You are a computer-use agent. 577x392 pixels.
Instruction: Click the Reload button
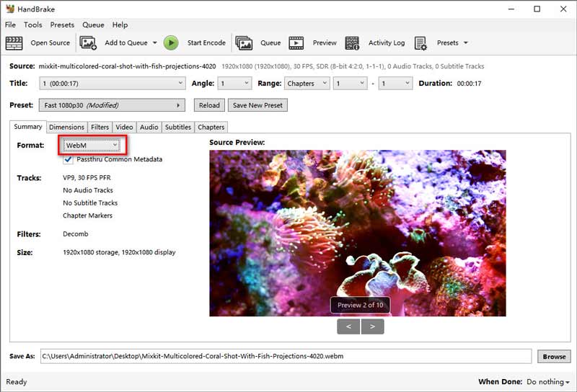[209, 105]
